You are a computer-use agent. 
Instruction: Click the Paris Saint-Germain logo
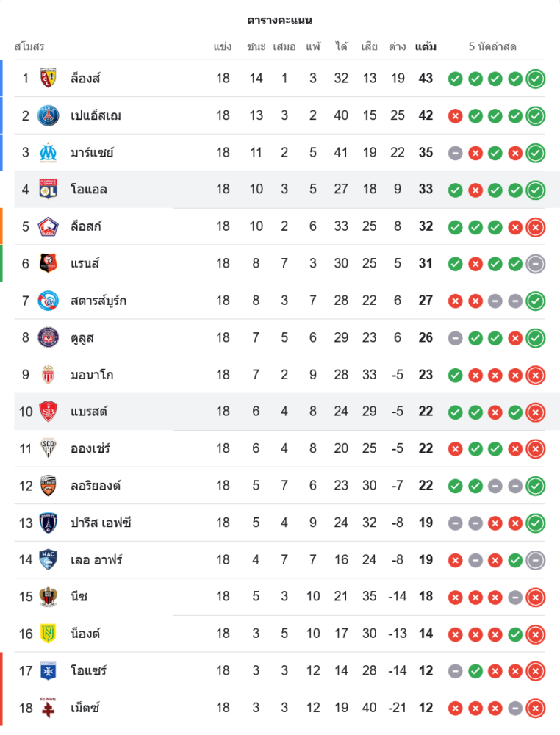coord(49,115)
